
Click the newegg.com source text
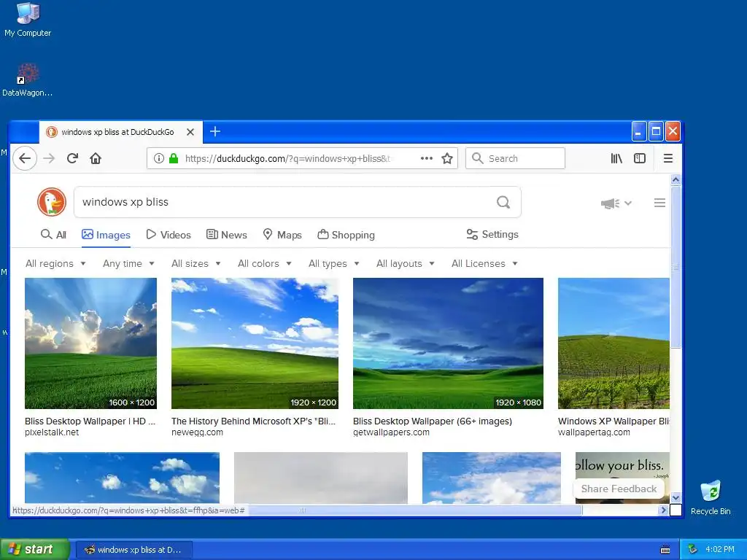197,432
